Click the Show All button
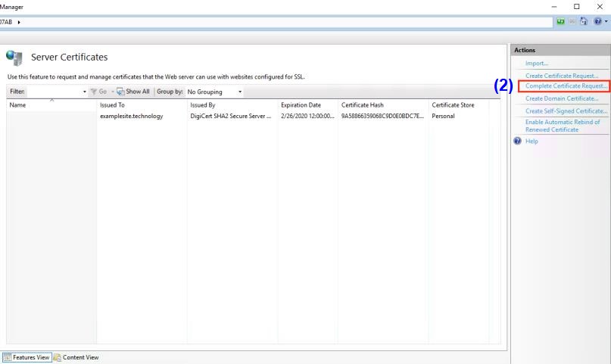This screenshot has width=611, height=364. [x=133, y=92]
